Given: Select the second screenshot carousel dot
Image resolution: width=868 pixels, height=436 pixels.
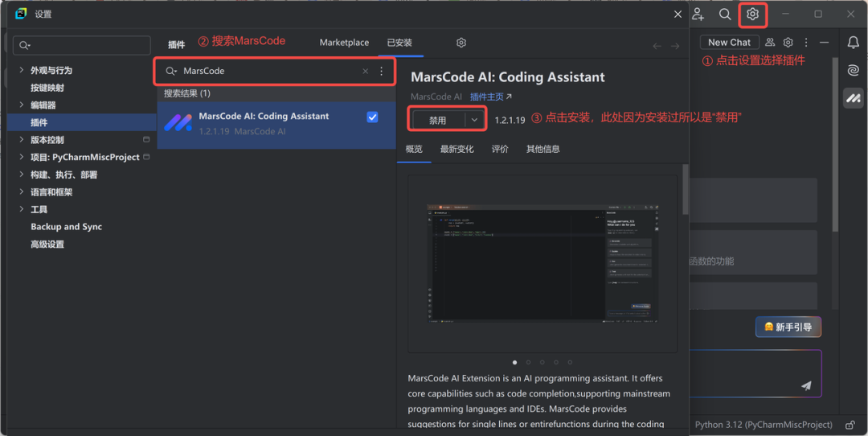Looking at the screenshot, I should tap(529, 362).
